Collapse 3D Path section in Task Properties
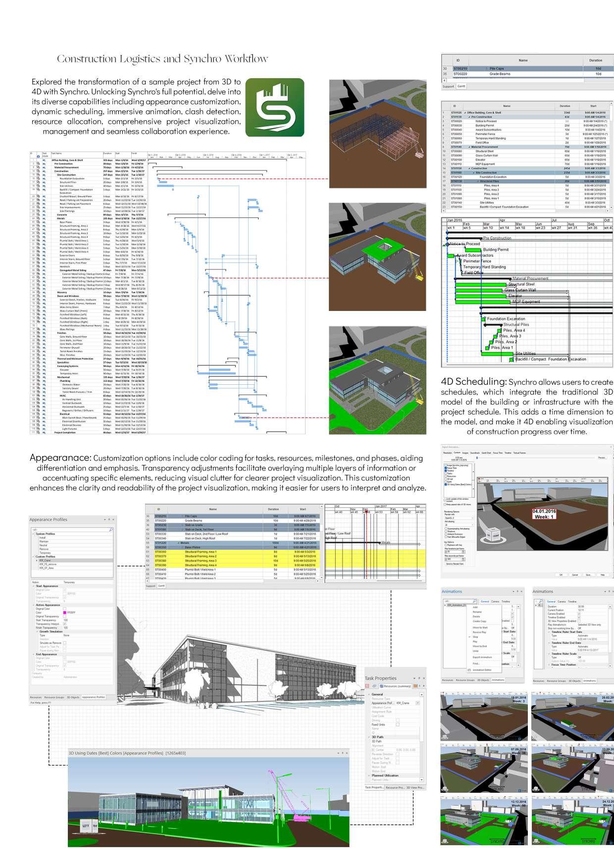 (369, 737)
